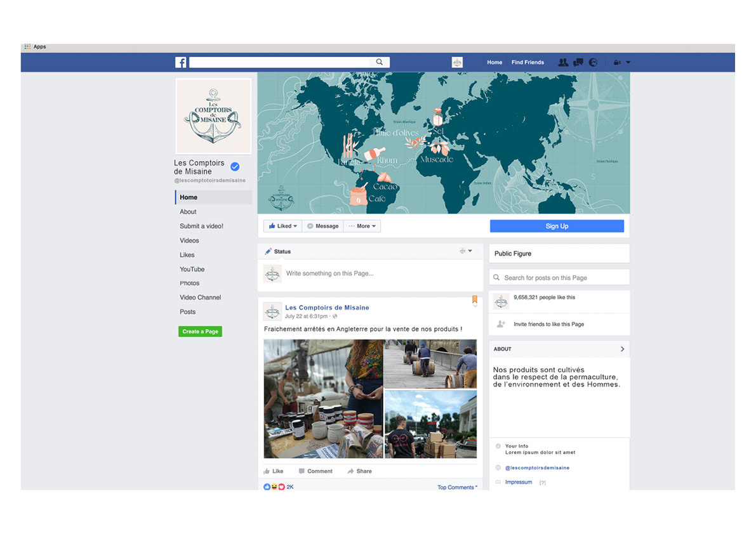The height and width of the screenshot is (534, 756).
Task: Click the [?] help marker beside Impressum
Action: pyautogui.click(x=543, y=483)
